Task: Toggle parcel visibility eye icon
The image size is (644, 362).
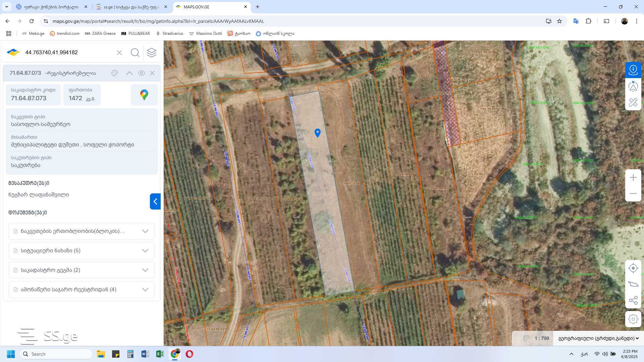Action: (141, 73)
